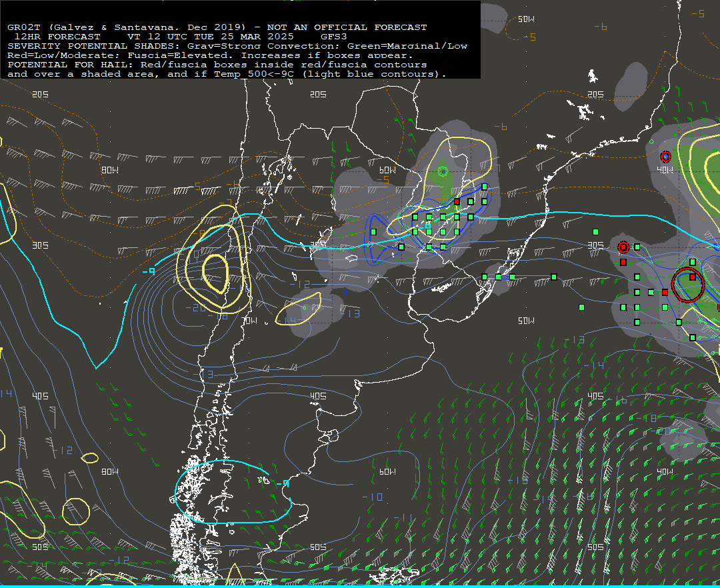This screenshot has width=720, height=588.
Task: Click the large red circular hail contour
Action: pos(687,285)
